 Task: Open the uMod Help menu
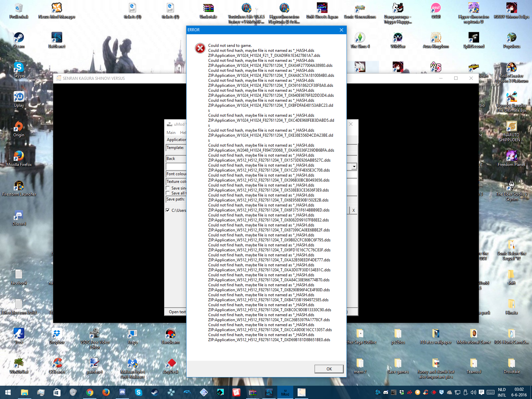click(183, 133)
